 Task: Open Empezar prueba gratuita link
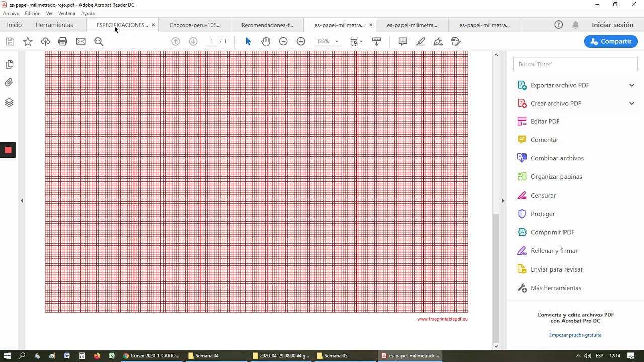pyautogui.click(x=575, y=335)
